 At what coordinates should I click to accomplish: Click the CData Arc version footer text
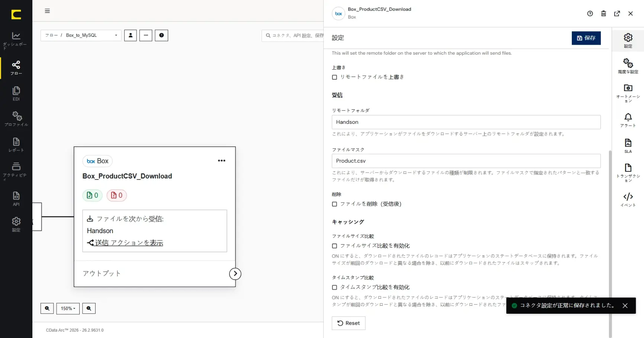pos(75,330)
